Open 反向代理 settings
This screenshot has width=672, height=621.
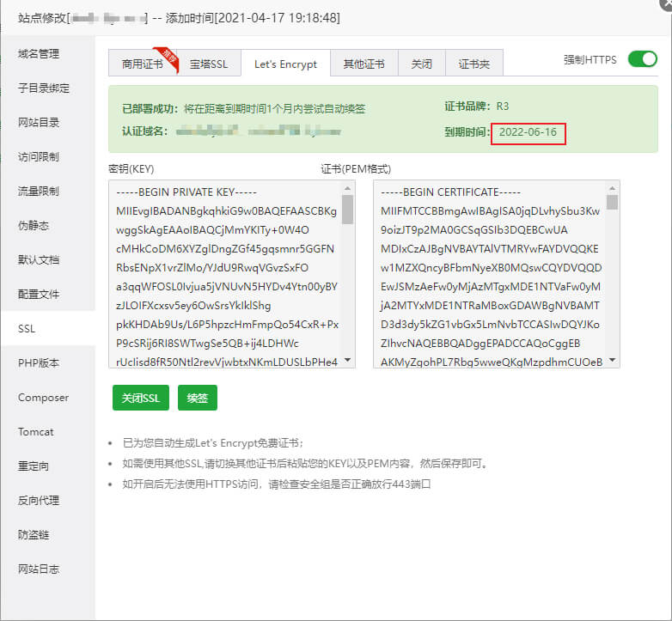tap(39, 501)
